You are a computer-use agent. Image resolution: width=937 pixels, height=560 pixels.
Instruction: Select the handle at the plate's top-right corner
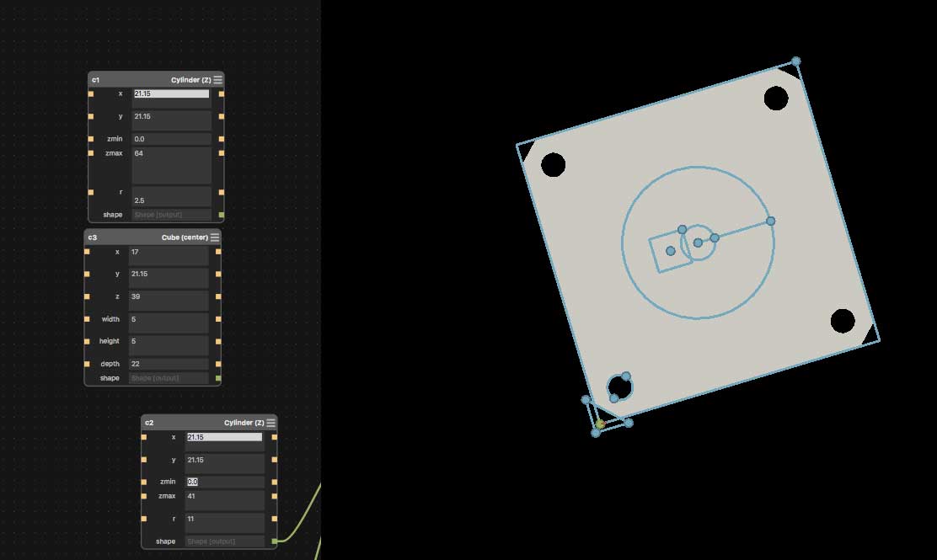pos(796,61)
